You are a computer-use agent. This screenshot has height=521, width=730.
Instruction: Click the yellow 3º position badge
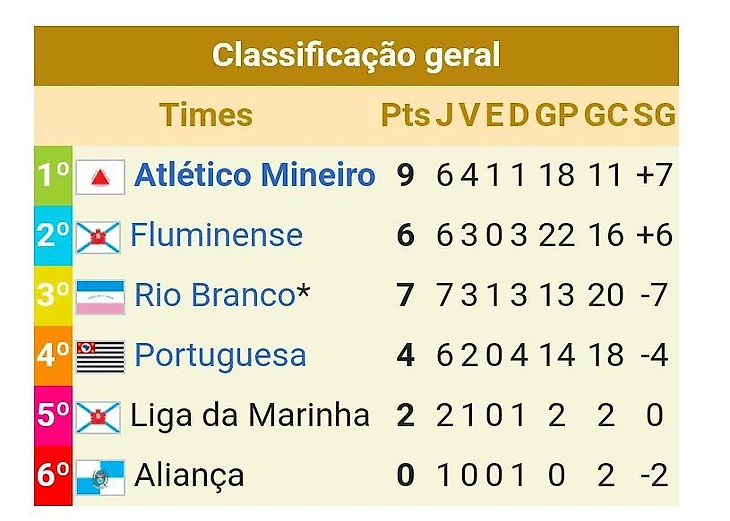coord(53,296)
